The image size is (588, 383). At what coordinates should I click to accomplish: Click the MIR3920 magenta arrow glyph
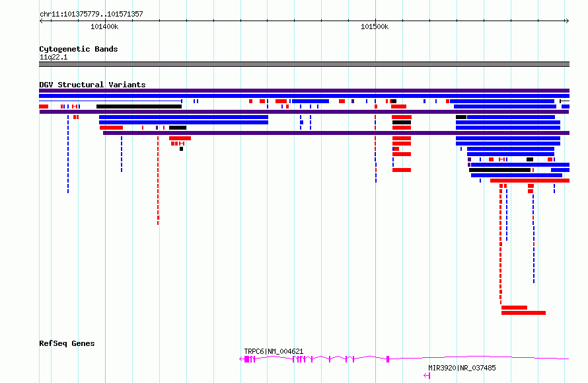427,376
